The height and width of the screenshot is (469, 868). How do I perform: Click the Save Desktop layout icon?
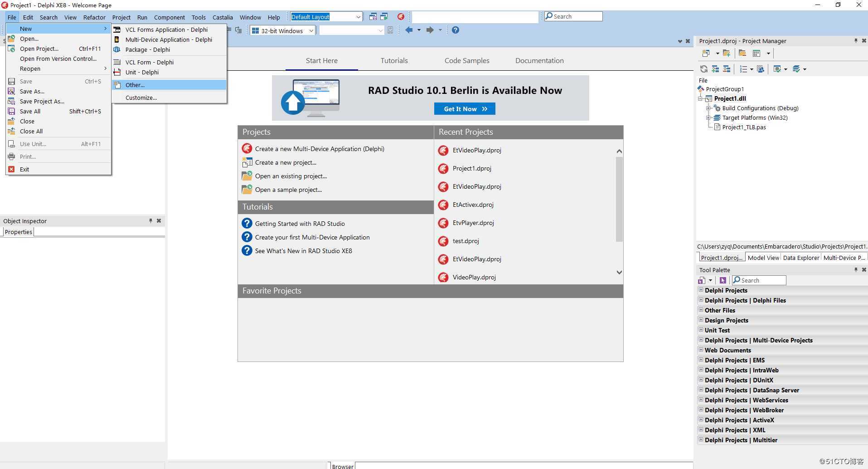(373, 17)
